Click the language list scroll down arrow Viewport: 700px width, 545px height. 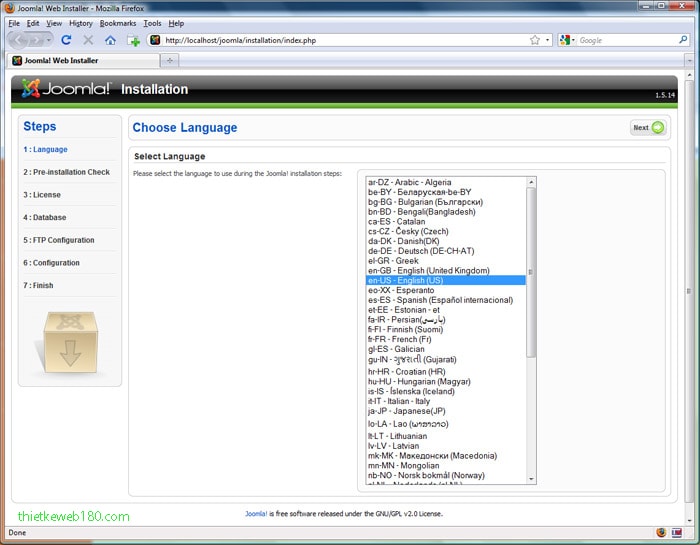click(x=531, y=480)
